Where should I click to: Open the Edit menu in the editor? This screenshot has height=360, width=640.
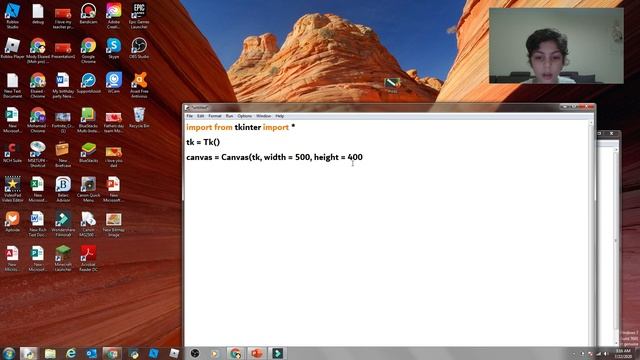(x=200, y=116)
